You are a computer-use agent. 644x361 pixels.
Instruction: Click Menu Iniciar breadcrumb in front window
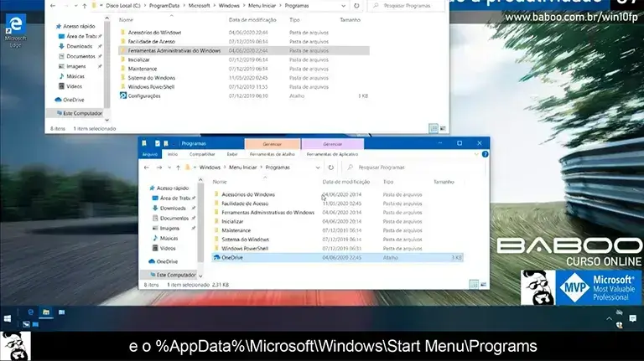click(x=242, y=168)
